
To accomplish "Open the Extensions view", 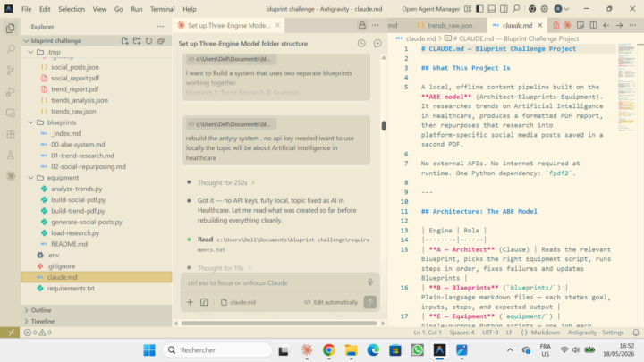I will 11,134.
